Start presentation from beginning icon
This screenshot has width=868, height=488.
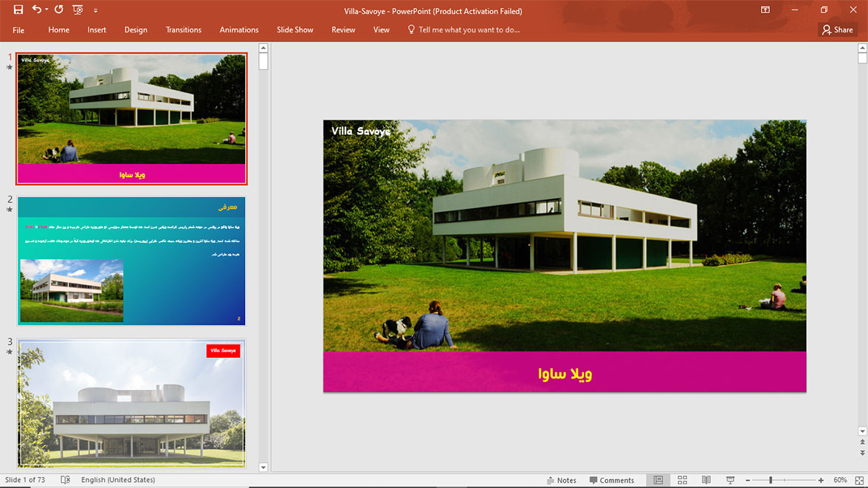pyautogui.click(x=77, y=10)
